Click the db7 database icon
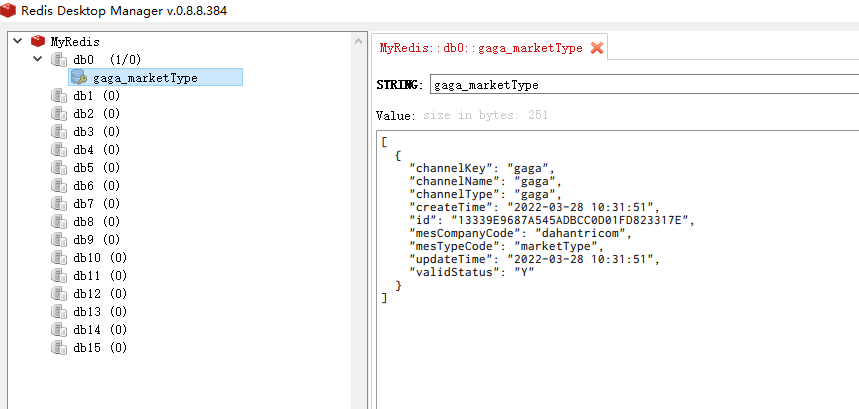This screenshot has width=859, height=409. [x=59, y=204]
